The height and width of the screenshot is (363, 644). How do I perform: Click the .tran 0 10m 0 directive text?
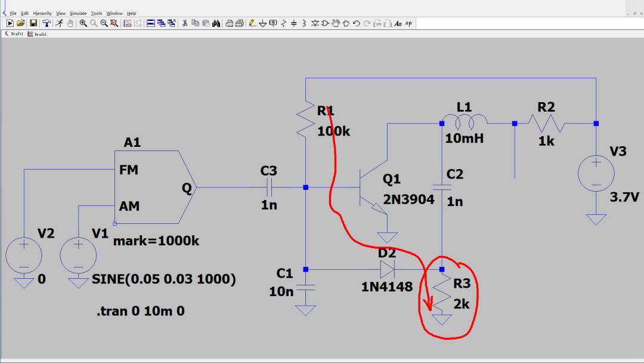coord(140,310)
